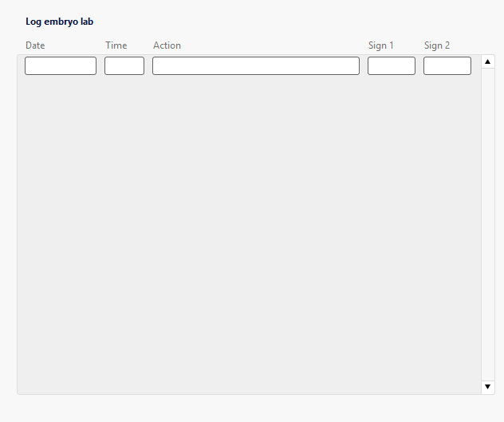The image size is (504, 422).
Task: Click the log scrollbar up arrow
Action: 487,61
